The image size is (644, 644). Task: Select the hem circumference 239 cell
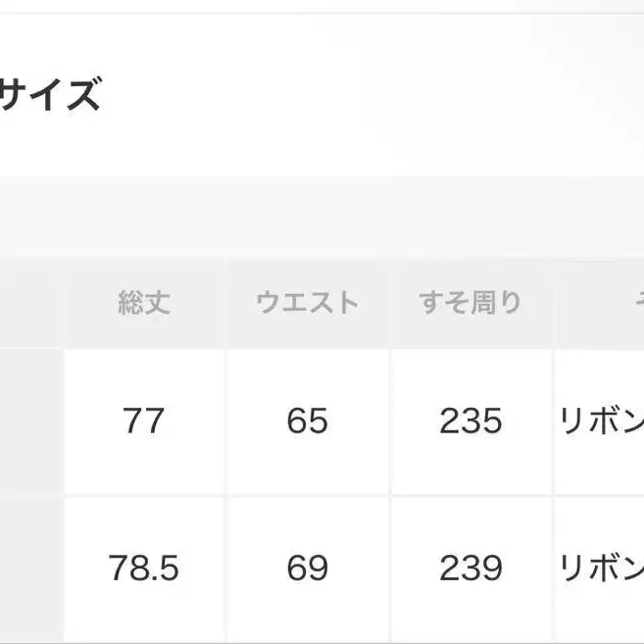471,569
